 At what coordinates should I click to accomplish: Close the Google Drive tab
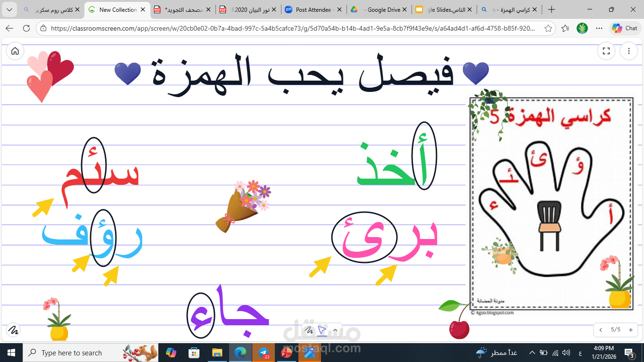[x=404, y=9]
